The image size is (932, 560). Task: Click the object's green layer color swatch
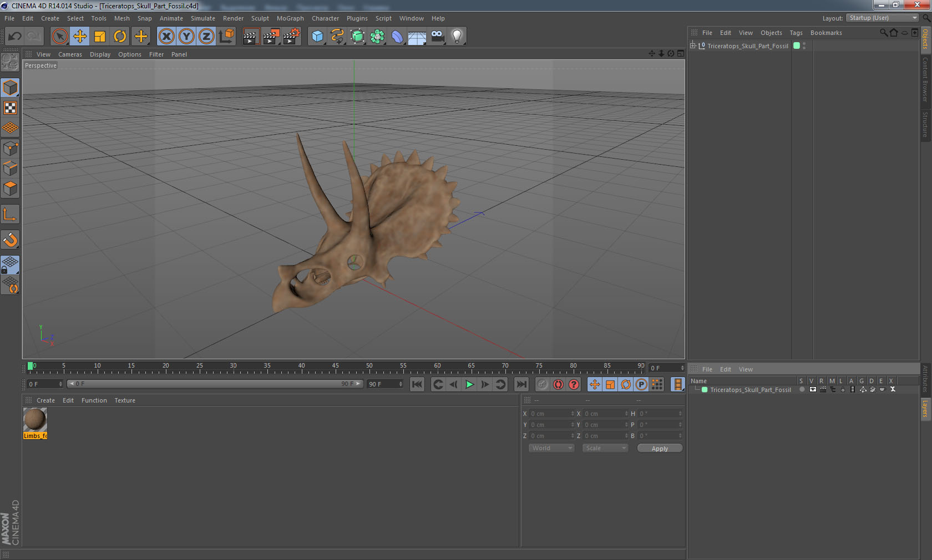797,45
